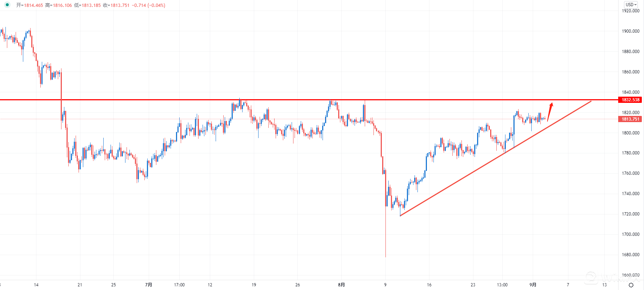Click the red upward arrow drawing
The height and width of the screenshot is (290, 644).
[x=550, y=111]
